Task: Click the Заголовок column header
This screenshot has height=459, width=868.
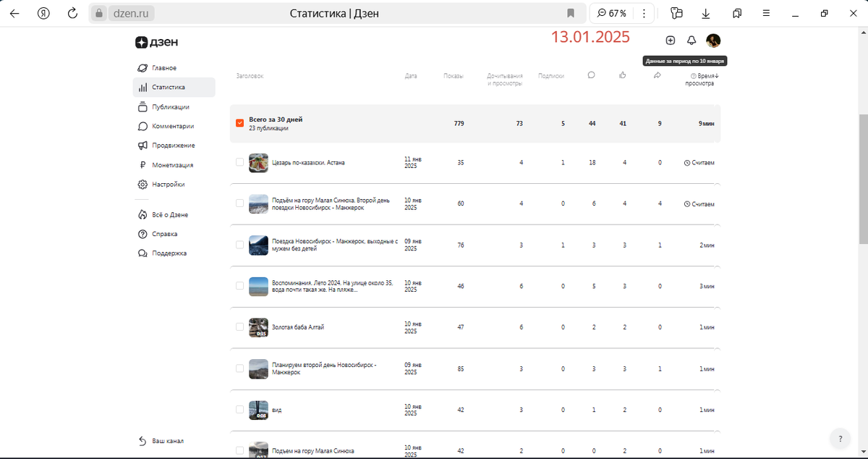Action: click(x=250, y=75)
